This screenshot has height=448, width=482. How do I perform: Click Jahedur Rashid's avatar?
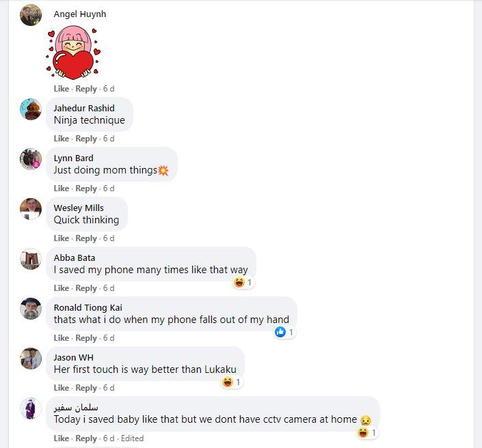(31, 109)
